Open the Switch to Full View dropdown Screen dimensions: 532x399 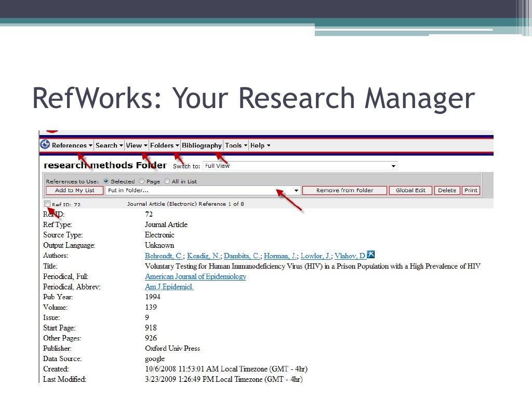click(300, 166)
